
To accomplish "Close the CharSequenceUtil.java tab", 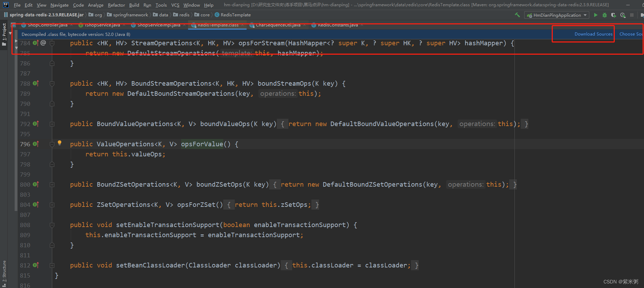I will point(304,25).
